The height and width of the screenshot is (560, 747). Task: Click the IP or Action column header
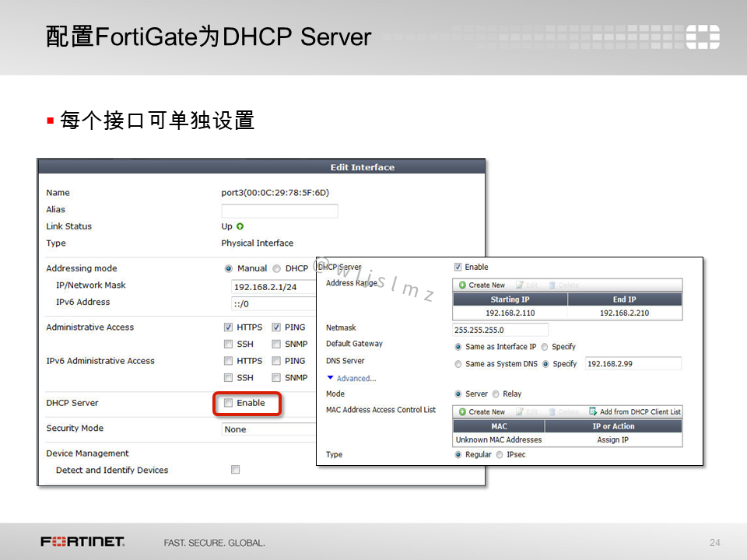pos(614,426)
